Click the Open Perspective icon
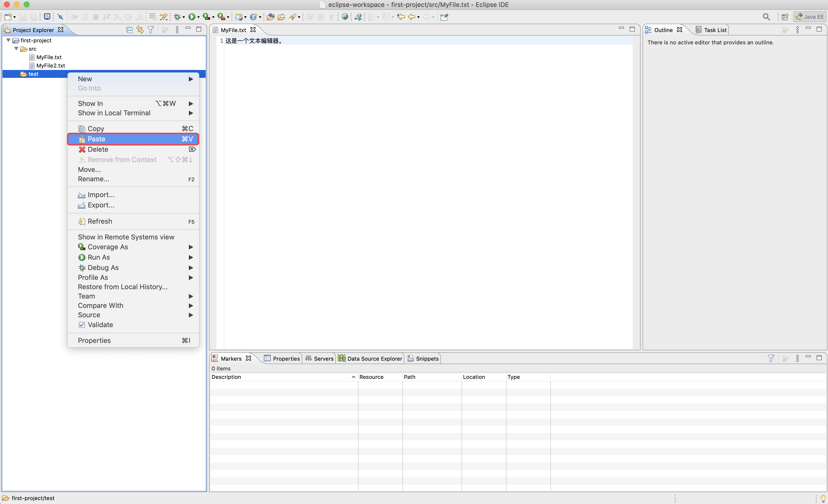 [785, 17]
